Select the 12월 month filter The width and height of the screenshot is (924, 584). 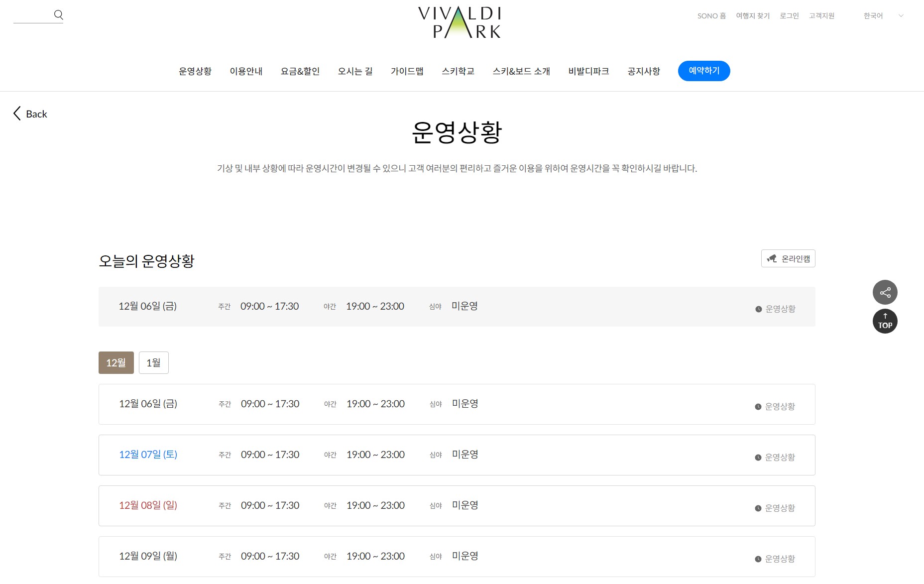[116, 362]
